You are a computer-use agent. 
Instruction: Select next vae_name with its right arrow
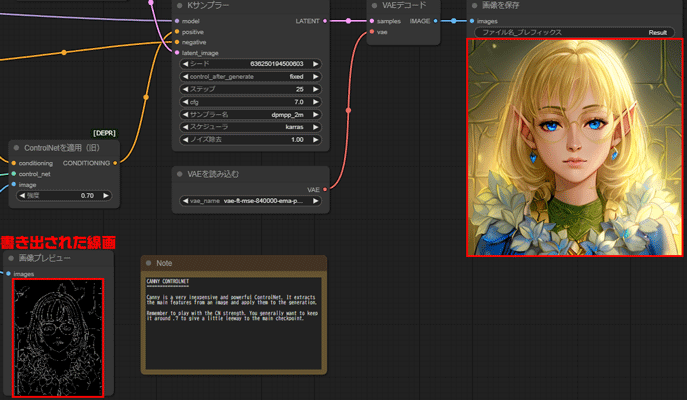(x=315, y=201)
